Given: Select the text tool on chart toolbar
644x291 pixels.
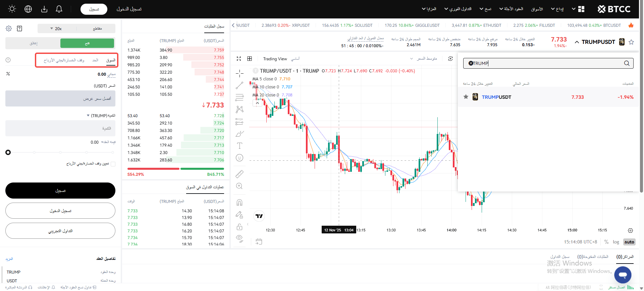Looking at the screenshot, I should [239, 146].
